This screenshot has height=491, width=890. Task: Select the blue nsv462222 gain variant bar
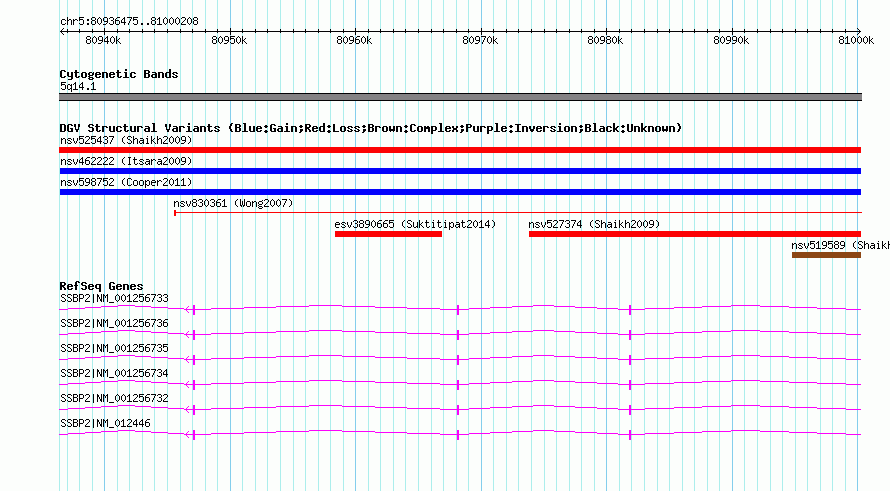[460, 171]
